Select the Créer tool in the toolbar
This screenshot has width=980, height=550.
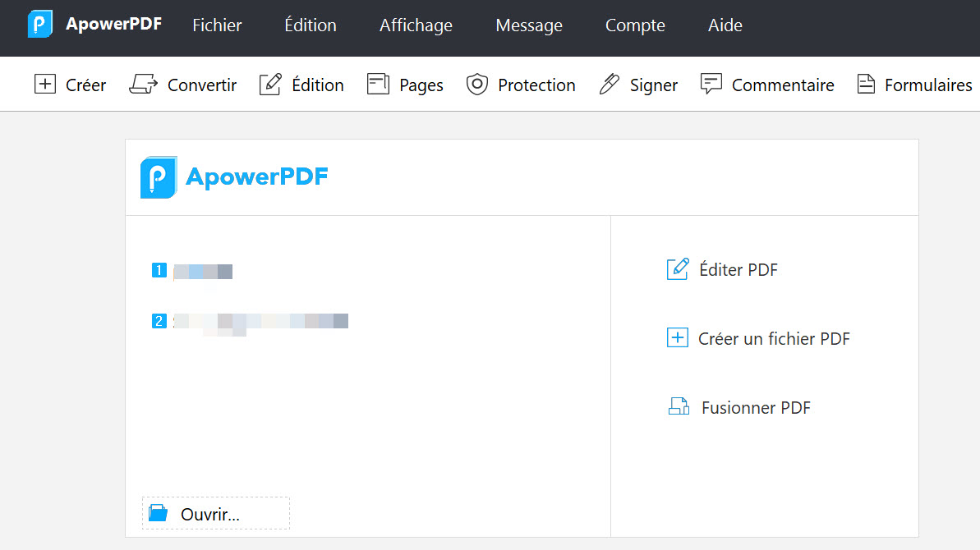point(70,84)
